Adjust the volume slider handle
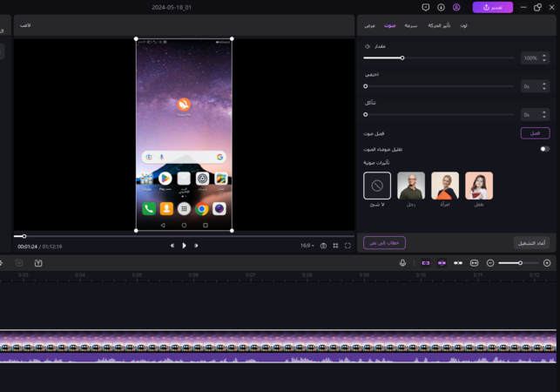Viewport: 560px width, 392px height. click(402, 57)
